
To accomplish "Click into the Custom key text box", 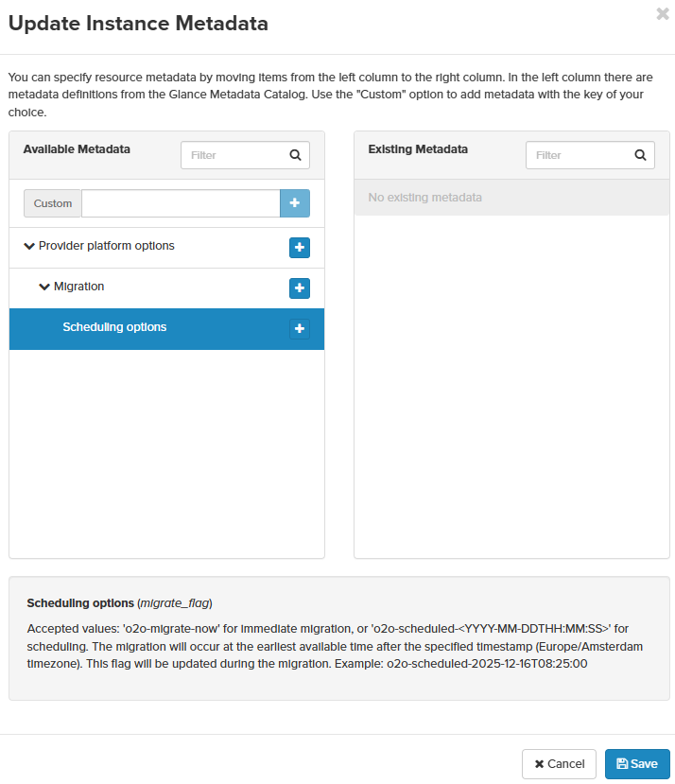I will click(x=181, y=203).
